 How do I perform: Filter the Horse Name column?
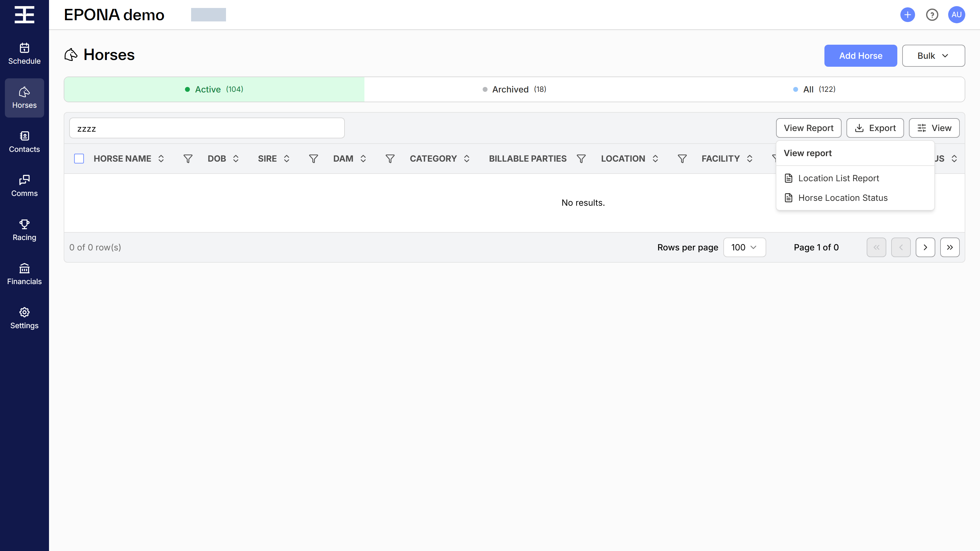(188, 159)
